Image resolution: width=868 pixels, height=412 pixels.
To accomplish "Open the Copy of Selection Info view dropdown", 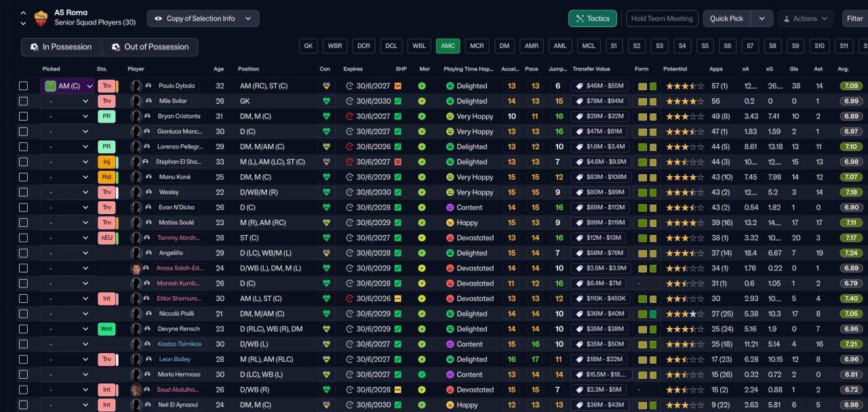I will [x=203, y=18].
